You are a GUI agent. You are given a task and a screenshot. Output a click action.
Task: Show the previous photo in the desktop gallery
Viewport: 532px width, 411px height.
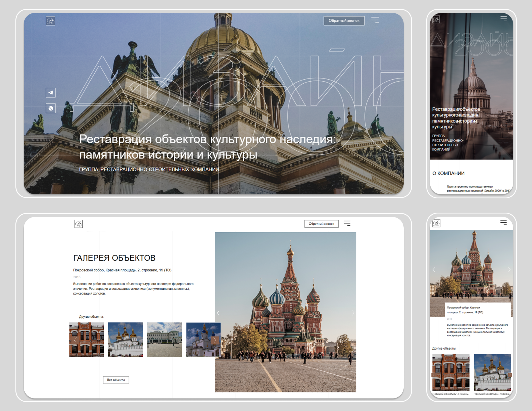pyautogui.click(x=218, y=313)
